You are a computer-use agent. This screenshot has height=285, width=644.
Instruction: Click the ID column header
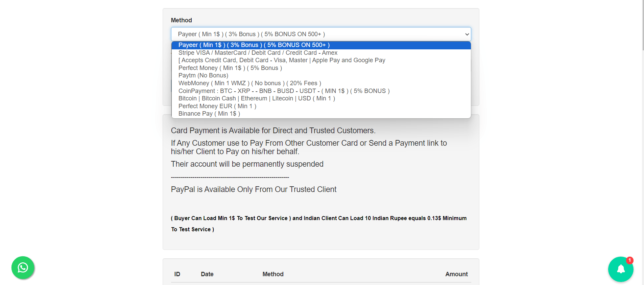pos(177,274)
